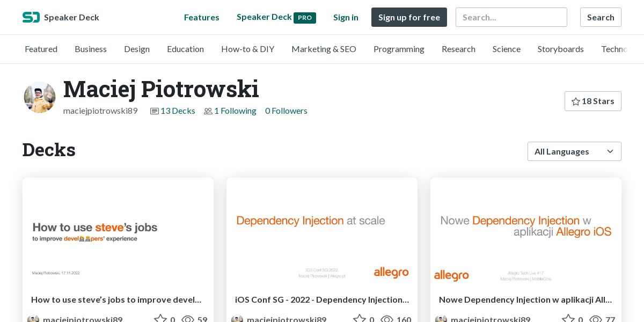
Task: Click the Sign in link
Action: click(346, 17)
